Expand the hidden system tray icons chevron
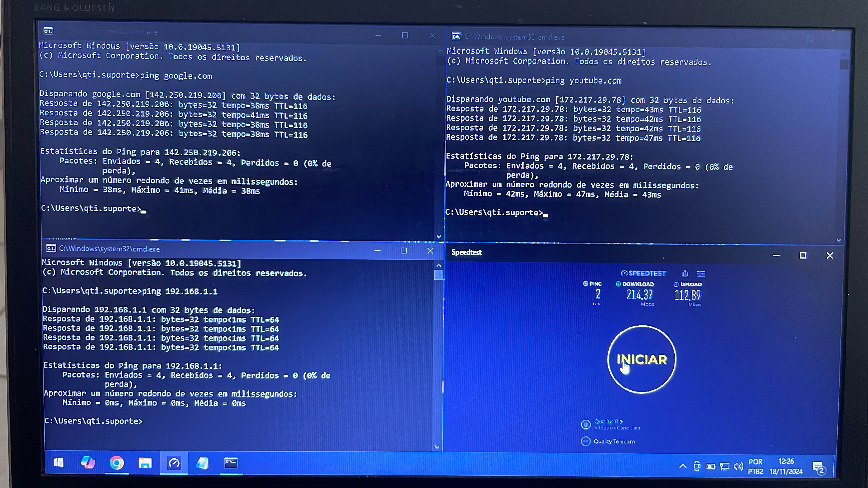This screenshot has height=488, width=868. (683, 466)
